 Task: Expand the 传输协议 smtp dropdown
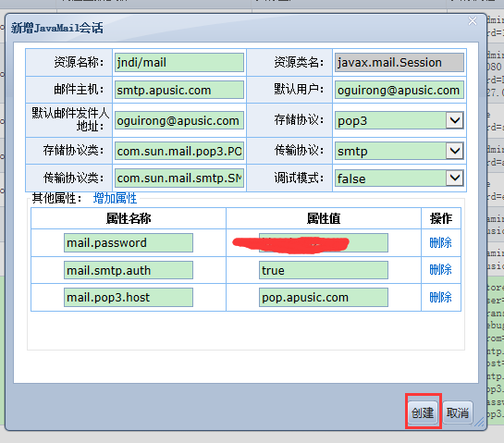(454, 151)
